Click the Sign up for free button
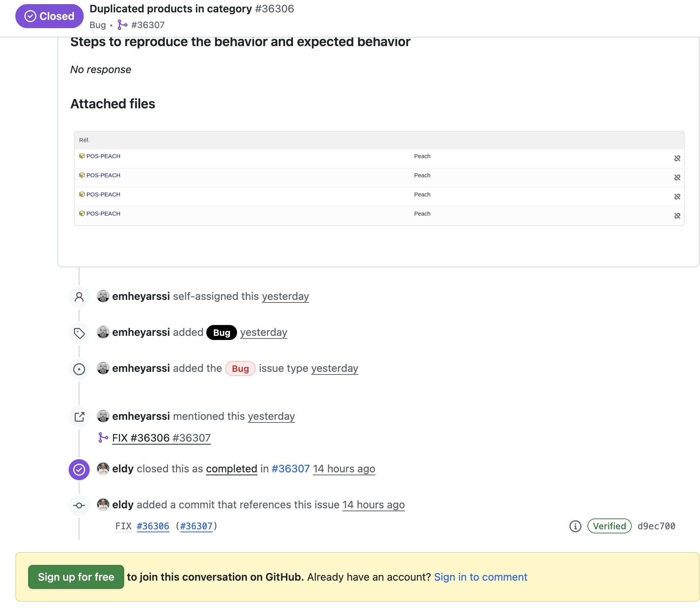The image size is (700, 608). click(76, 577)
